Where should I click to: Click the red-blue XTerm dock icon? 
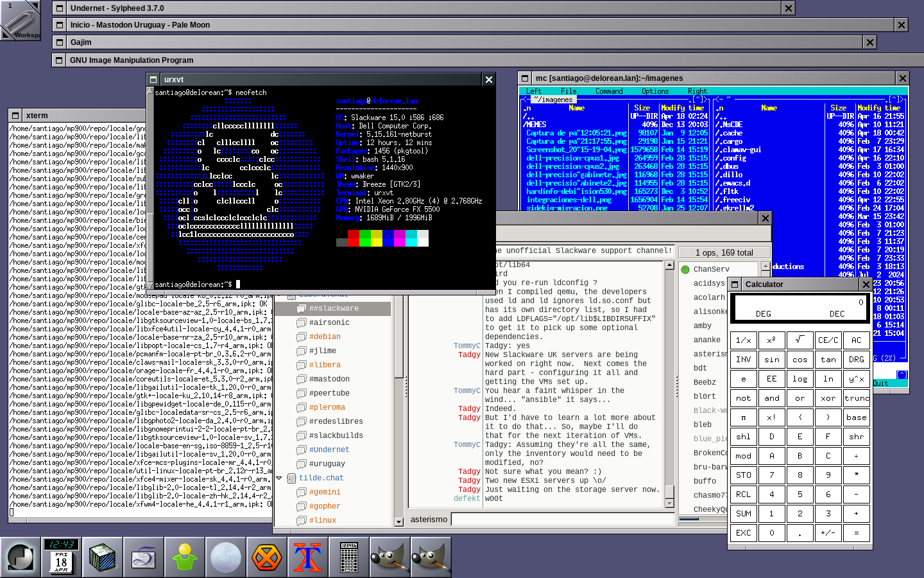(x=308, y=557)
